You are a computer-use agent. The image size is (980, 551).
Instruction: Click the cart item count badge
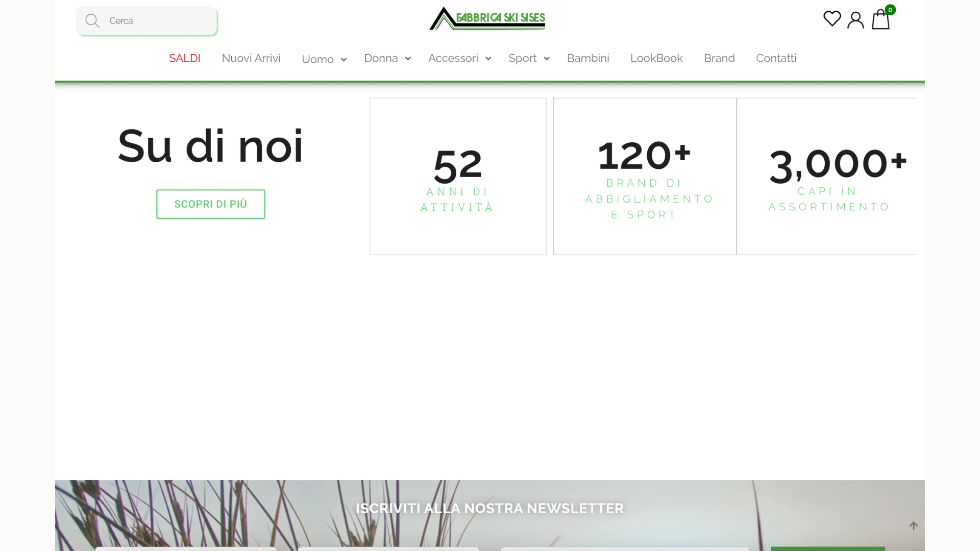[890, 10]
